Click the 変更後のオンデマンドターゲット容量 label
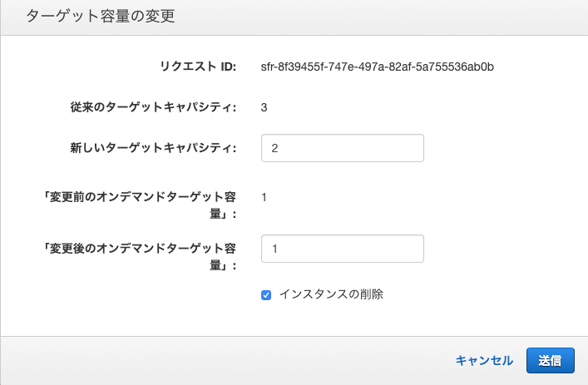The width and height of the screenshot is (588, 385). [x=141, y=256]
